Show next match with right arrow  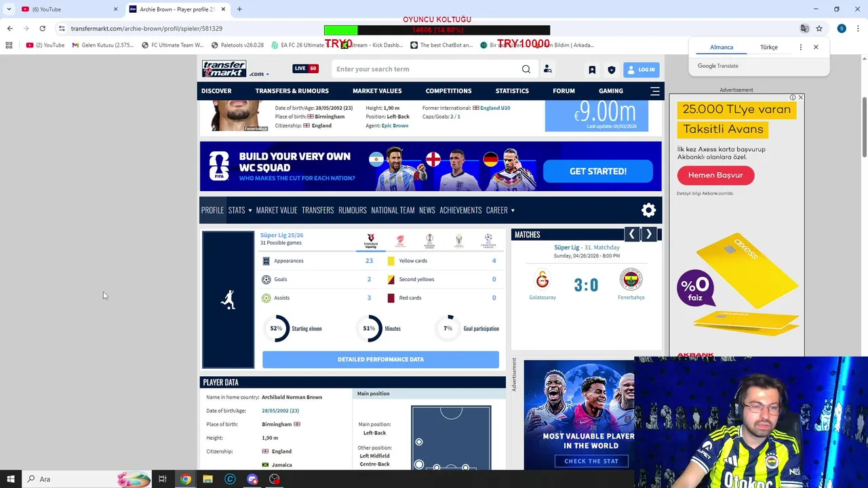coord(648,234)
